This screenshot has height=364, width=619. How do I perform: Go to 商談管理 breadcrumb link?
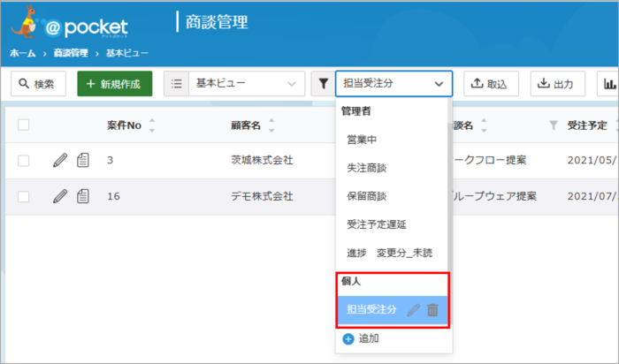[x=71, y=53]
